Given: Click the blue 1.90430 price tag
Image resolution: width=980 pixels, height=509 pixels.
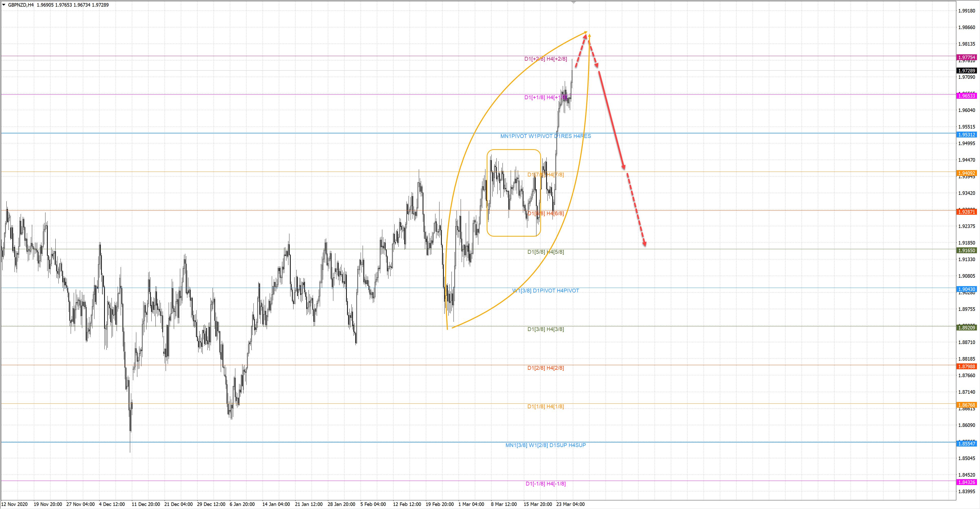Looking at the screenshot, I should tap(966, 289).
